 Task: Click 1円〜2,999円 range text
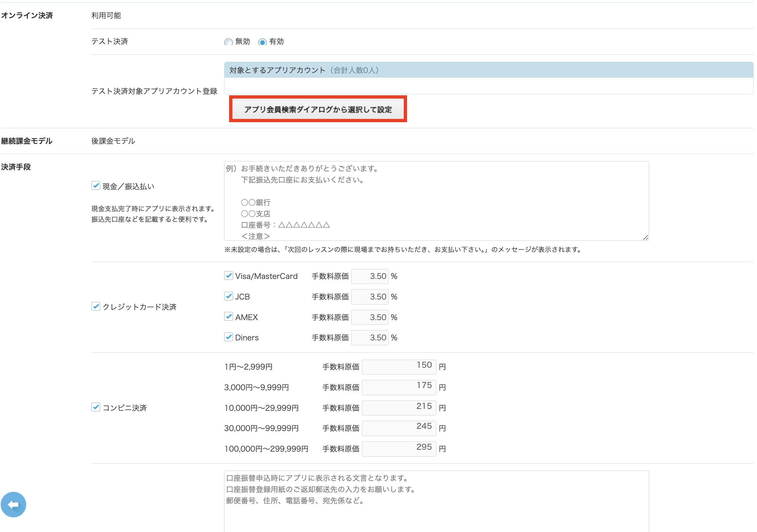pyautogui.click(x=248, y=367)
